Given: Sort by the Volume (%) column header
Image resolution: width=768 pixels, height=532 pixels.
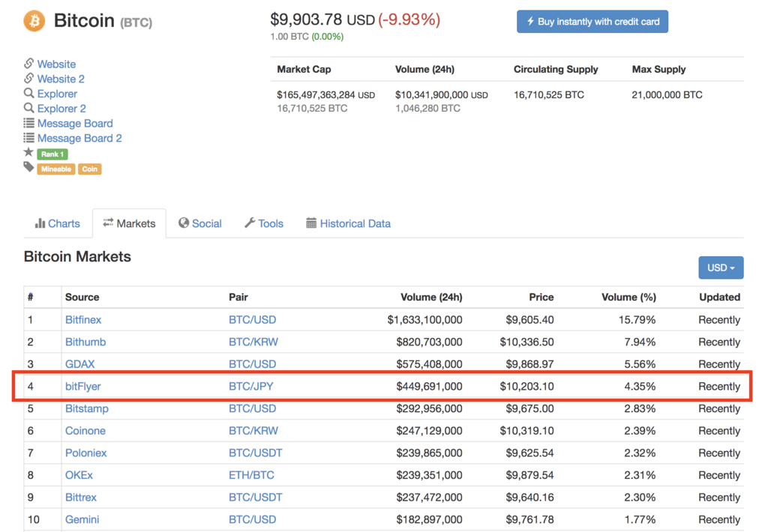Looking at the screenshot, I should click(628, 297).
